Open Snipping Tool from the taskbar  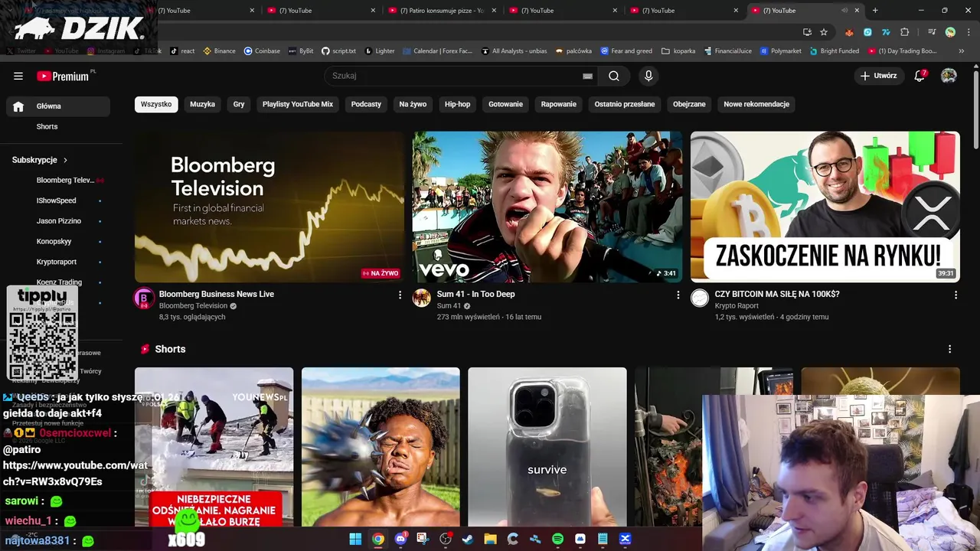pyautogui.click(x=423, y=539)
